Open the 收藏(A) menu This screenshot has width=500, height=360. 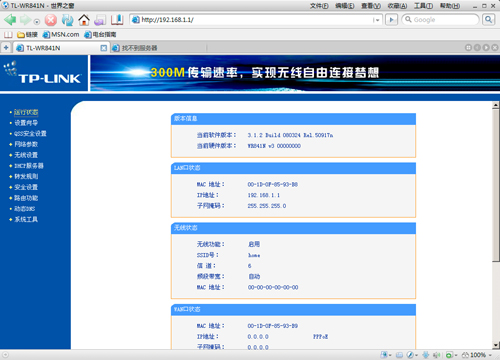[397, 6]
